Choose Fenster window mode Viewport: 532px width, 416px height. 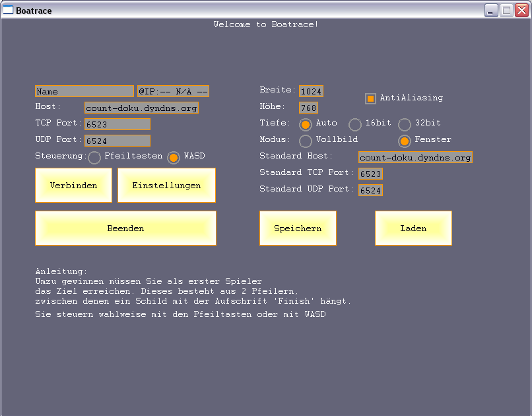pos(405,141)
